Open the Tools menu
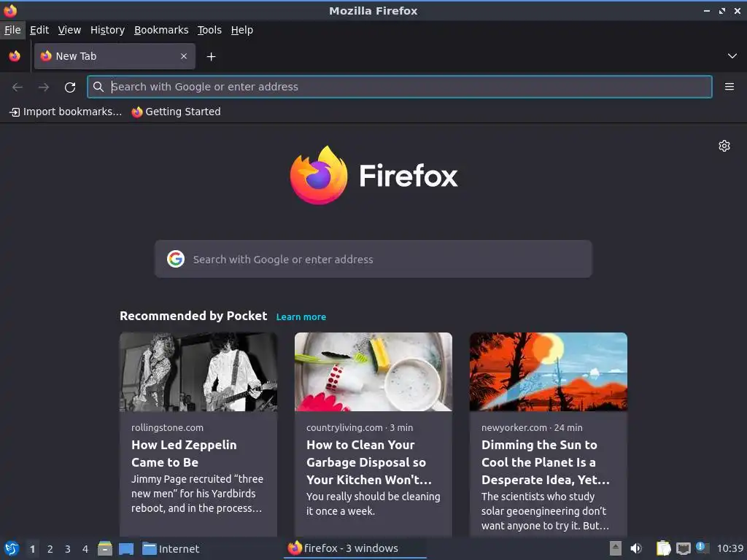Viewport: 747px width, 560px height. pos(209,30)
